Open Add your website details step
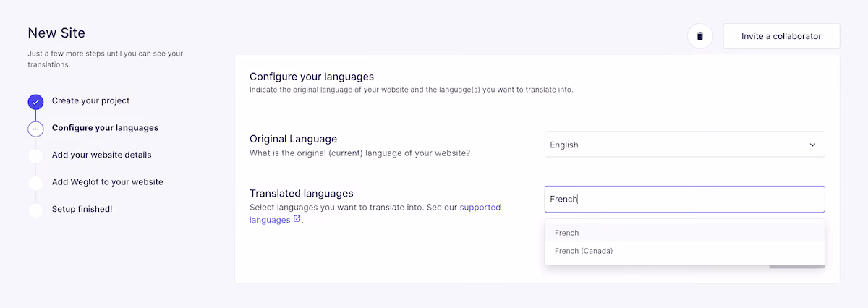Screen dimensions: 868x308 coord(101,155)
